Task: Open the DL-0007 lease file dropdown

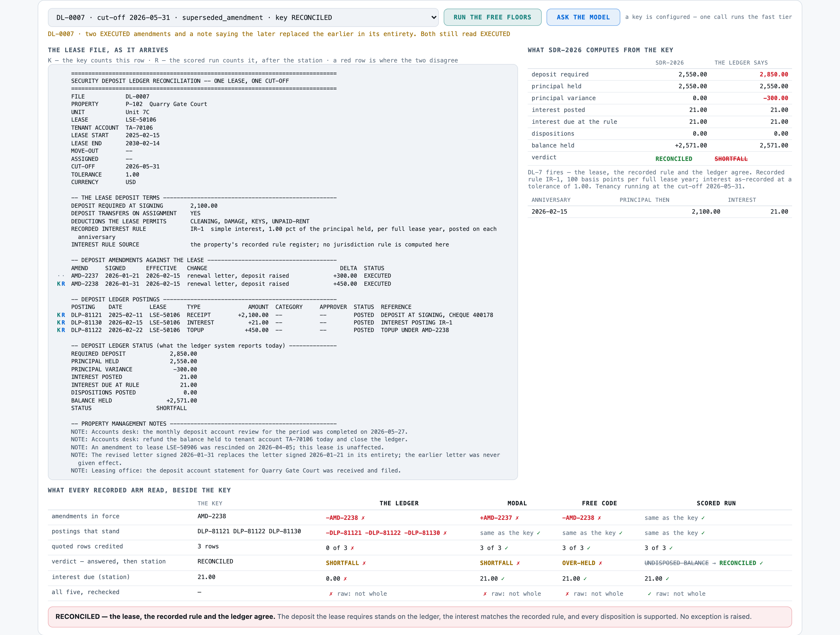Action: 243,17
